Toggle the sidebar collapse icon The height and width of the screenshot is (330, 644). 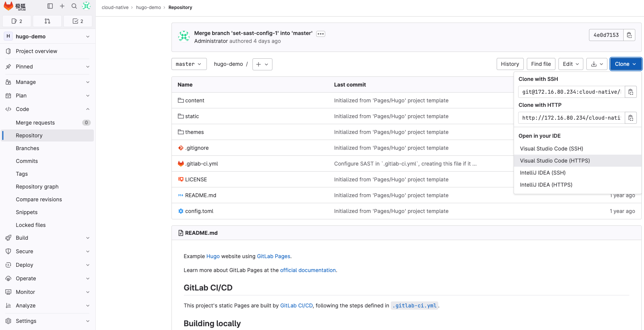pos(50,6)
